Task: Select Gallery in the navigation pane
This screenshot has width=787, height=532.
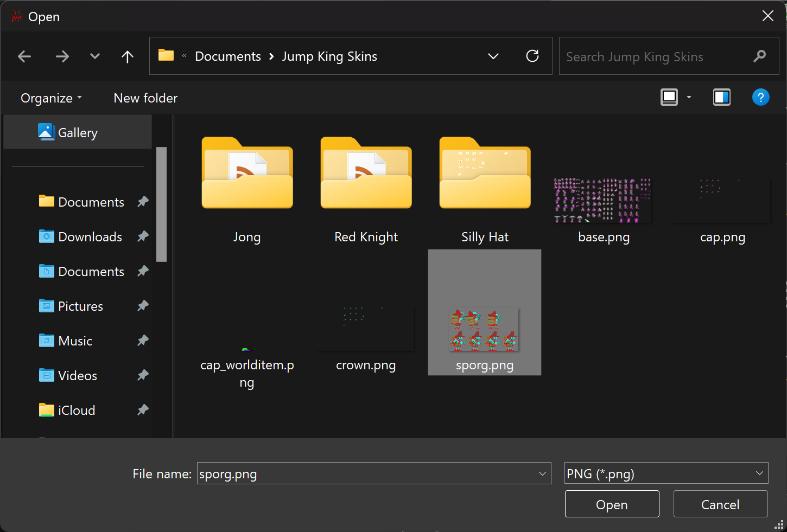Action: [78, 132]
